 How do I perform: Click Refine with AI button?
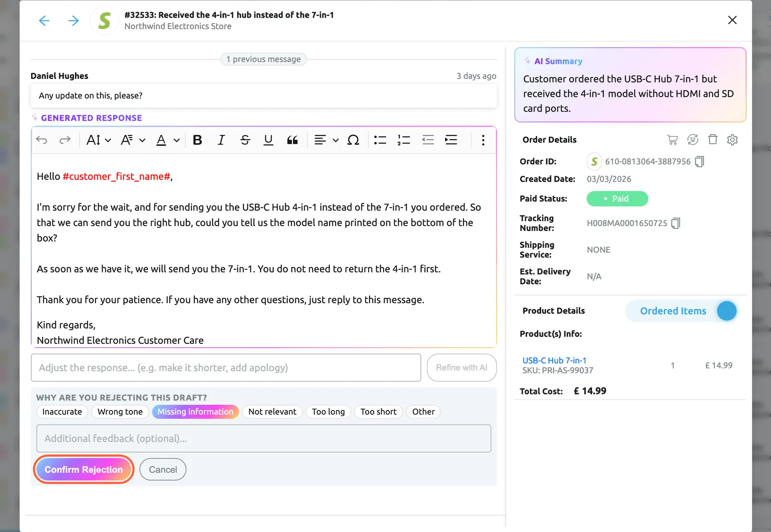tap(462, 368)
